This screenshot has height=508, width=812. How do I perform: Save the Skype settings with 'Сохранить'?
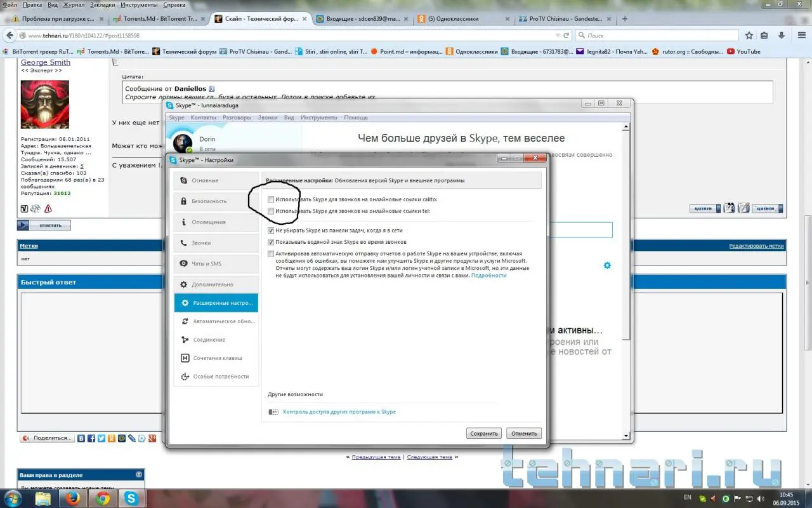coord(484,434)
